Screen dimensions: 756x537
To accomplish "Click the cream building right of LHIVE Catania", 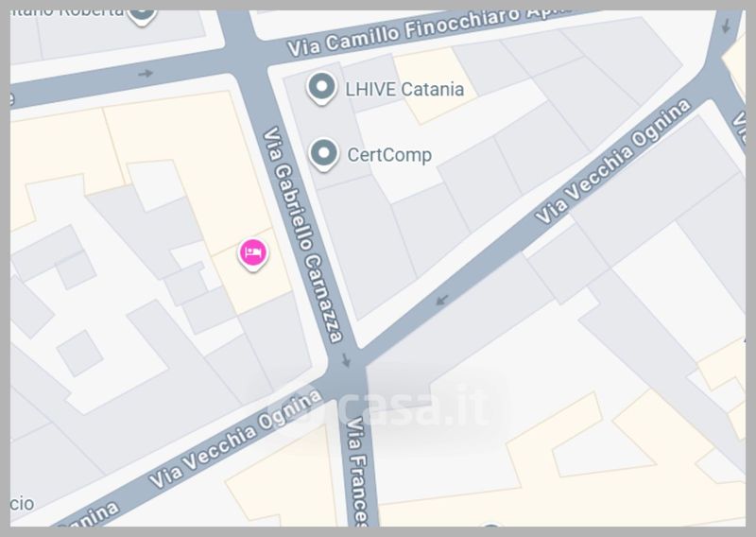I will 436,85.
